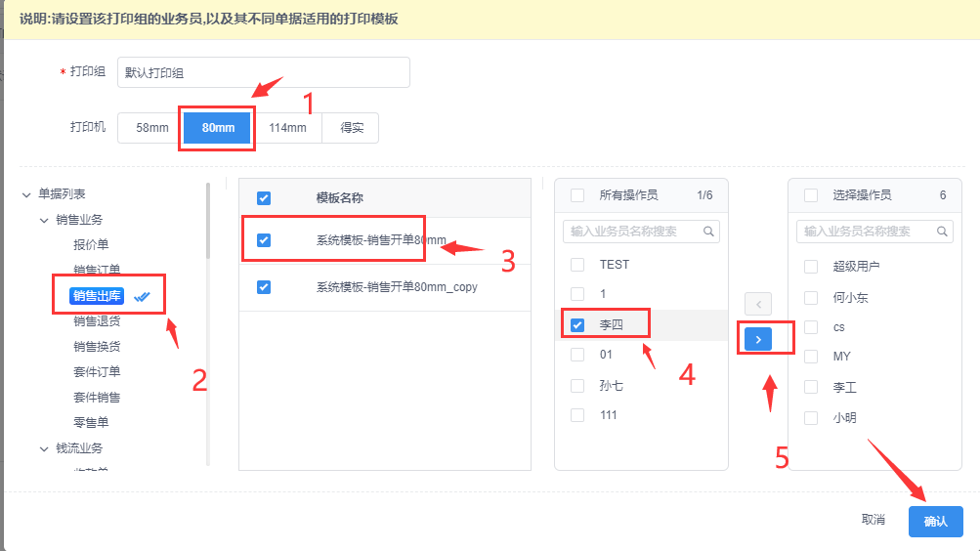The height and width of the screenshot is (551, 980).
Task: Click the right-arrow transfer button
Action: point(758,339)
